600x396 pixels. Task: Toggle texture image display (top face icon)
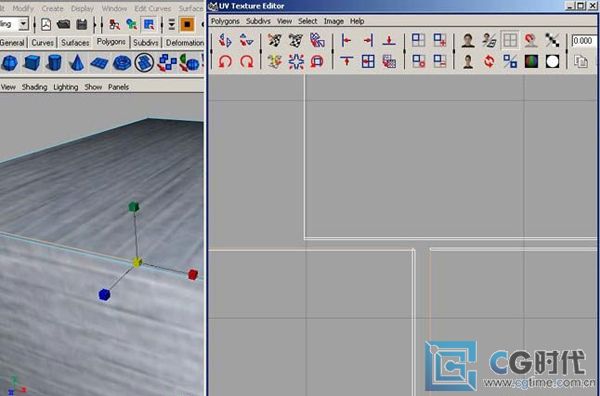[468, 40]
